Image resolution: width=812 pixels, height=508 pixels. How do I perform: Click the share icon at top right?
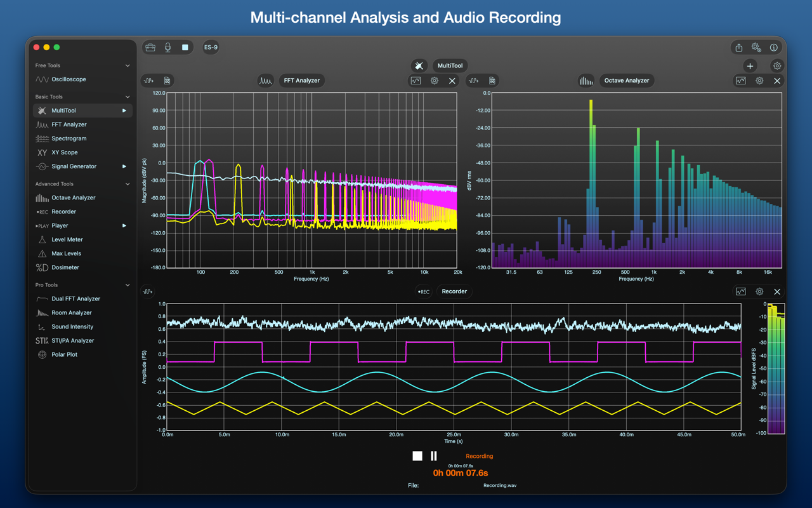click(x=739, y=48)
